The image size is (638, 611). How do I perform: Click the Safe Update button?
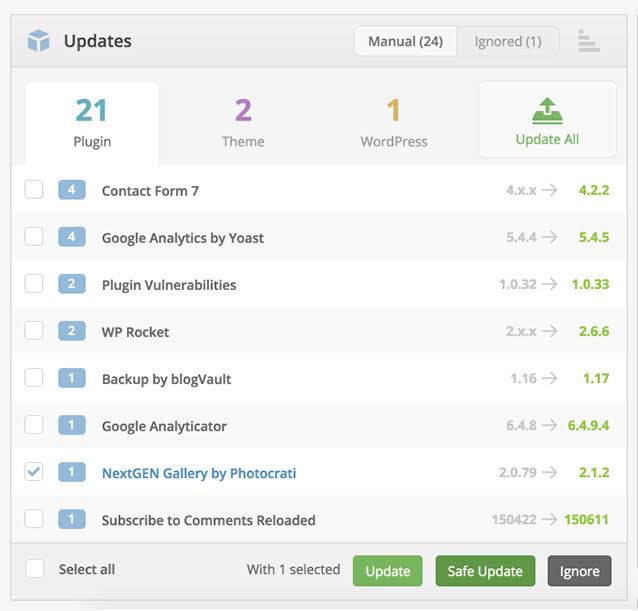pyautogui.click(x=485, y=571)
